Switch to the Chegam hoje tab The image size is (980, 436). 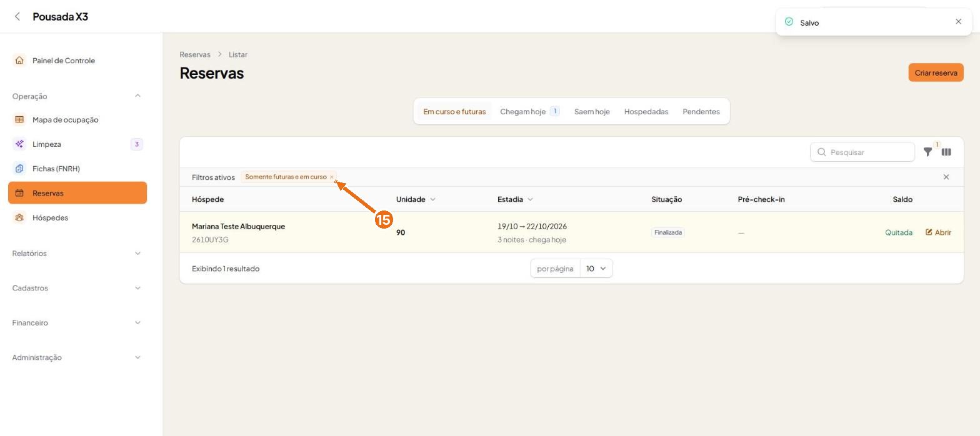529,112
